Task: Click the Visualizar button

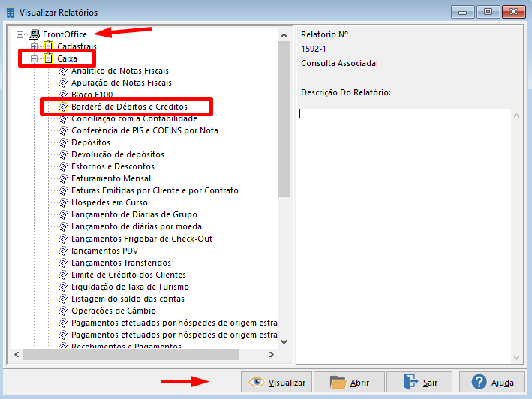Action: click(x=276, y=382)
